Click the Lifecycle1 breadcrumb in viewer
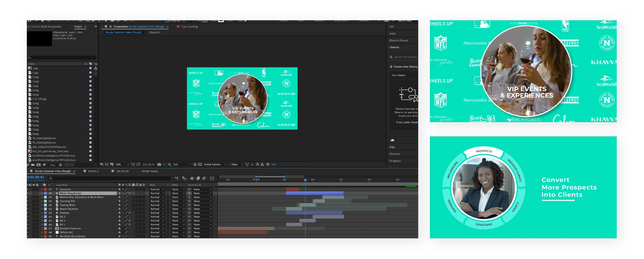644x259 pixels. point(155,32)
